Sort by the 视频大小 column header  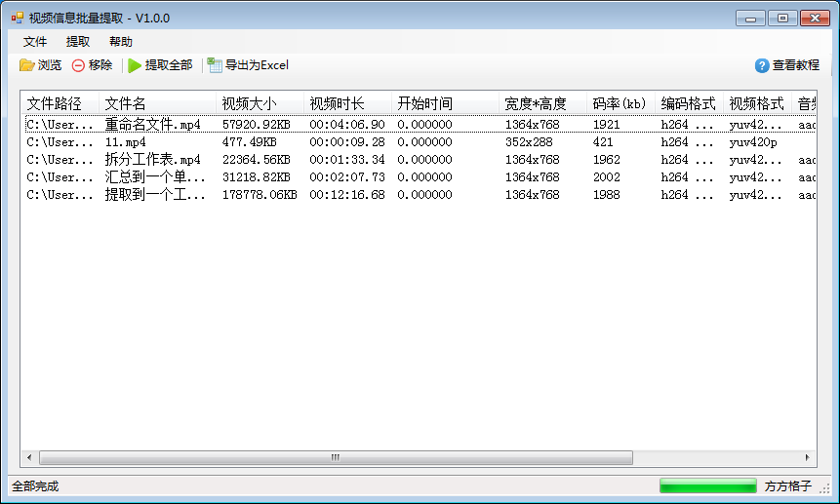pyautogui.click(x=250, y=103)
